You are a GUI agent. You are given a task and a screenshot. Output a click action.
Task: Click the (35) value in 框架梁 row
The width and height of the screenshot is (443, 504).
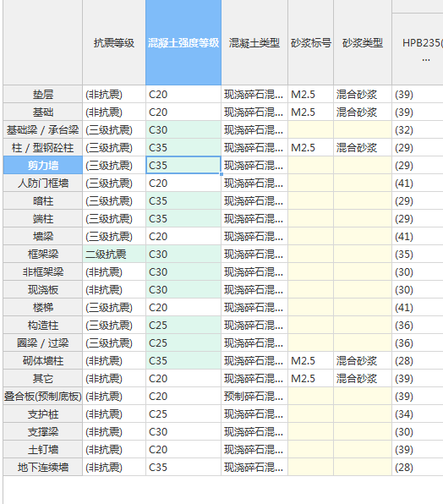[418, 255]
